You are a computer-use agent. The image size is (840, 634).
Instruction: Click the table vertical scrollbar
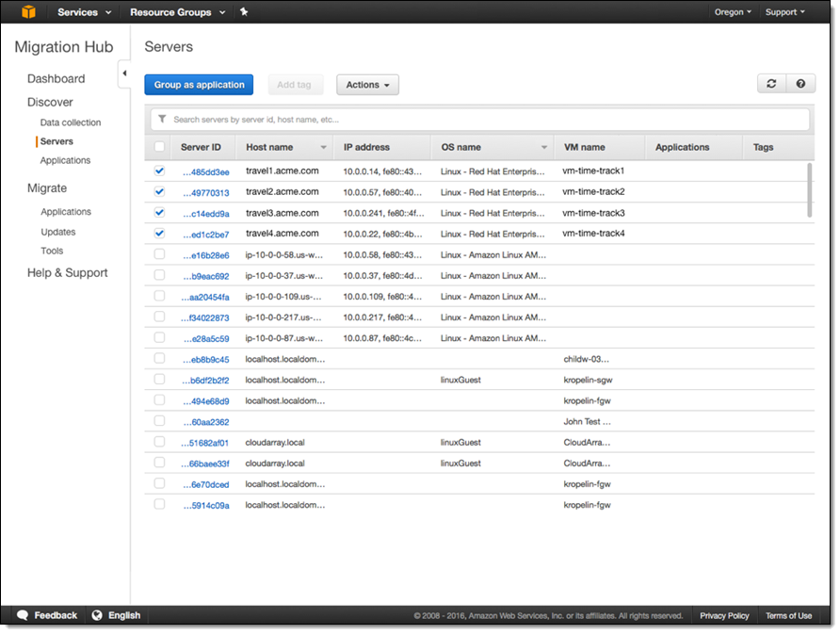coord(810,189)
